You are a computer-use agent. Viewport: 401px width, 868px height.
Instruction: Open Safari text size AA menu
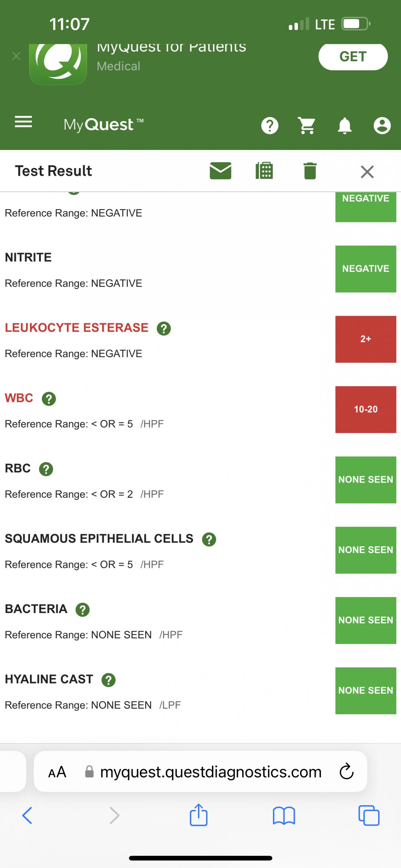pyautogui.click(x=57, y=772)
